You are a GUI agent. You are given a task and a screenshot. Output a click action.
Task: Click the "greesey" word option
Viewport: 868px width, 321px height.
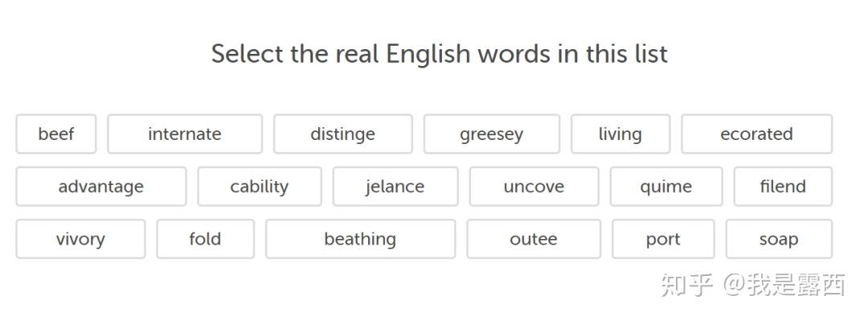coord(492,134)
